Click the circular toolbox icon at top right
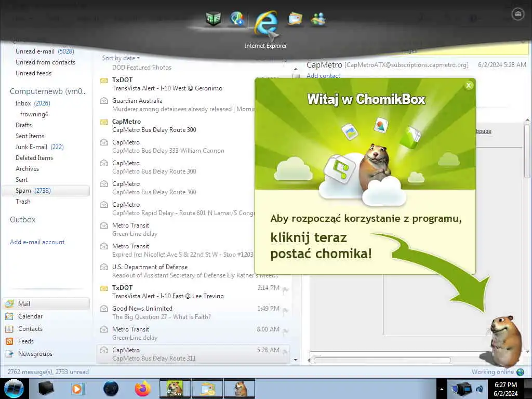The width and height of the screenshot is (532, 399). tap(518, 14)
